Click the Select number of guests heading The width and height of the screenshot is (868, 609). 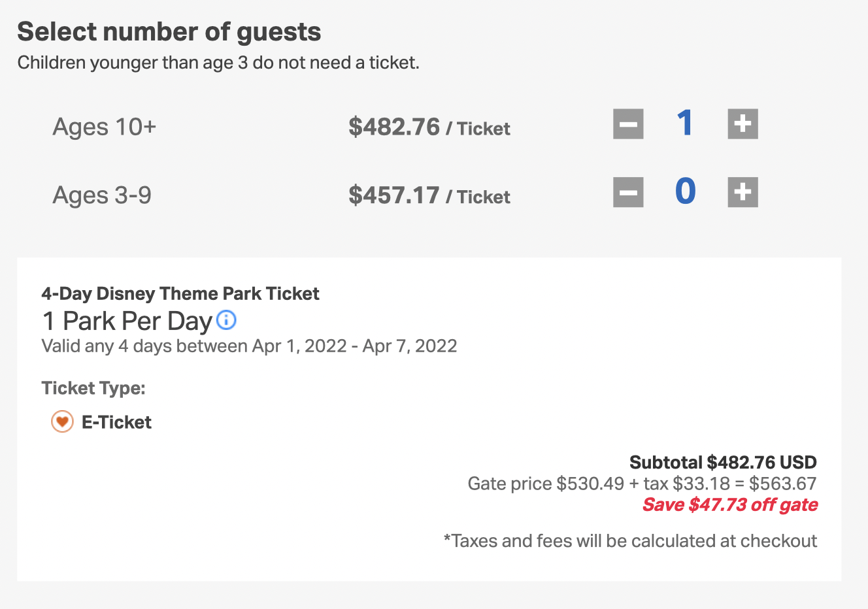tap(169, 31)
